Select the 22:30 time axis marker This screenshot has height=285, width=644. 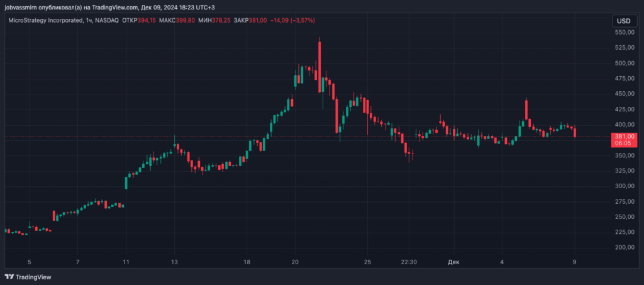coord(409,261)
